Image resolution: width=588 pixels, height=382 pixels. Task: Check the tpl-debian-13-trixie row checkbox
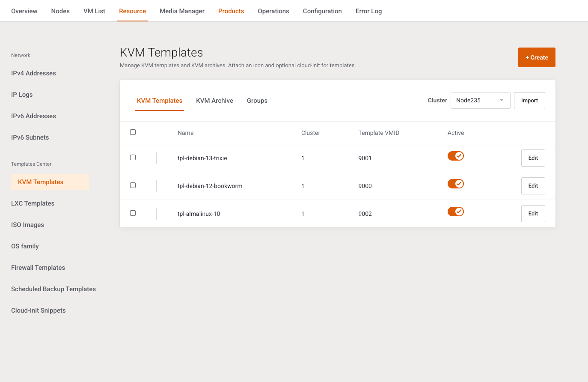click(133, 158)
